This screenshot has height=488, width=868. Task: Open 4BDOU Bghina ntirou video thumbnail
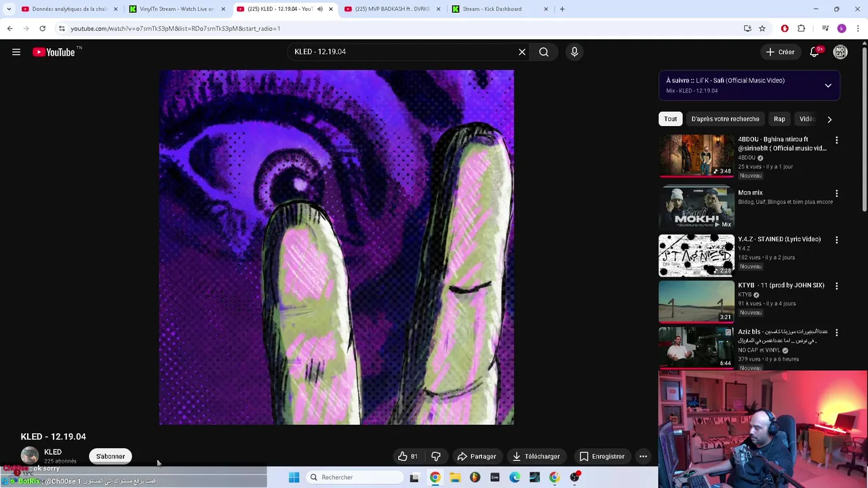coord(696,156)
